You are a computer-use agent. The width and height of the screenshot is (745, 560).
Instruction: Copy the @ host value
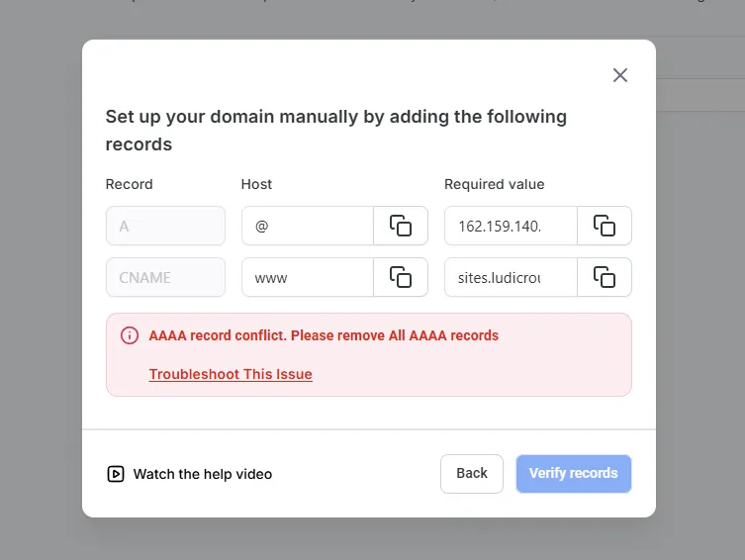[401, 226]
